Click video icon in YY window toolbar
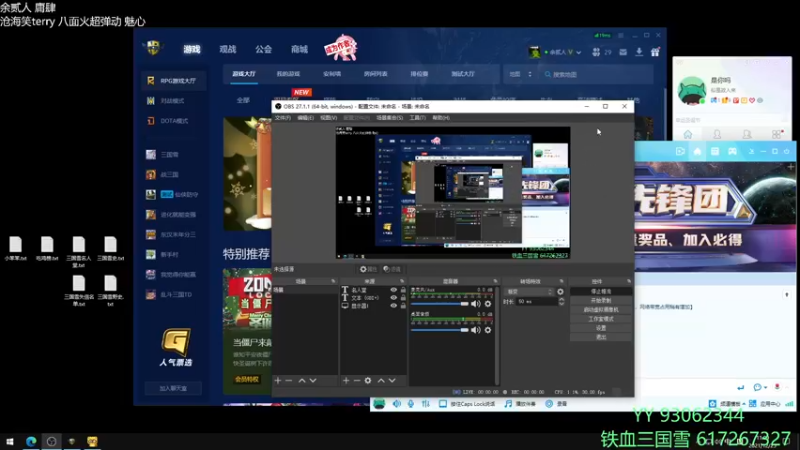Image resolution: width=800 pixels, height=450 pixels. click(x=680, y=151)
